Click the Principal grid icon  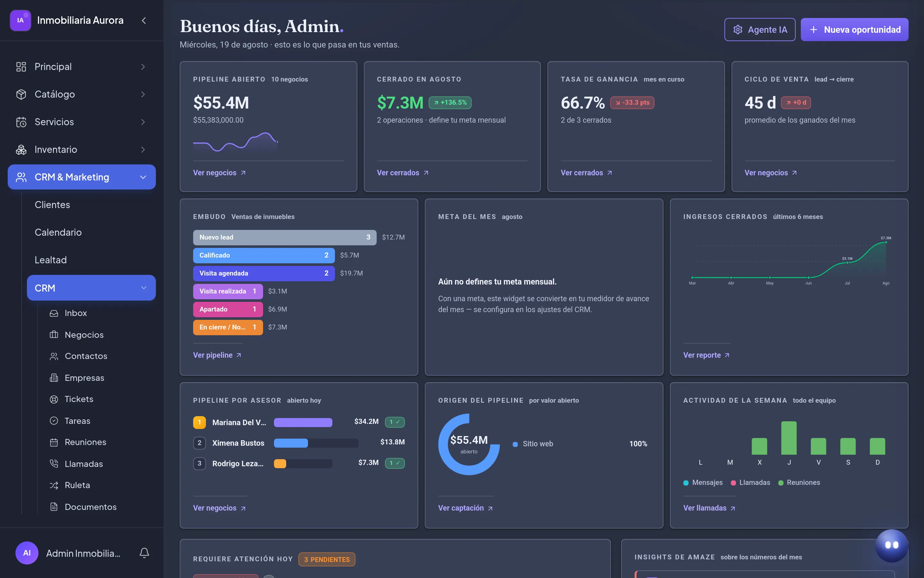(21, 67)
